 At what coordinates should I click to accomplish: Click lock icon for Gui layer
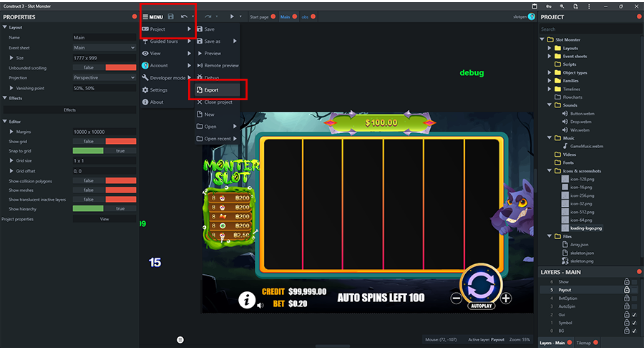coord(627,314)
